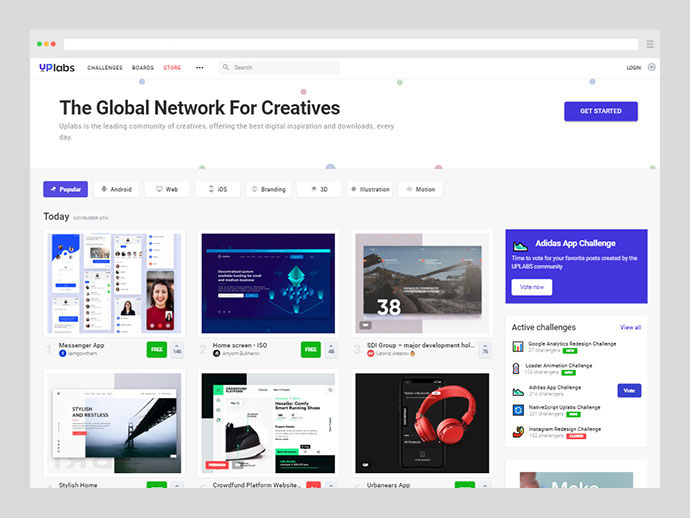Click the Adidas shoe icon in the banner
This screenshot has width=690, height=518.
click(520, 244)
